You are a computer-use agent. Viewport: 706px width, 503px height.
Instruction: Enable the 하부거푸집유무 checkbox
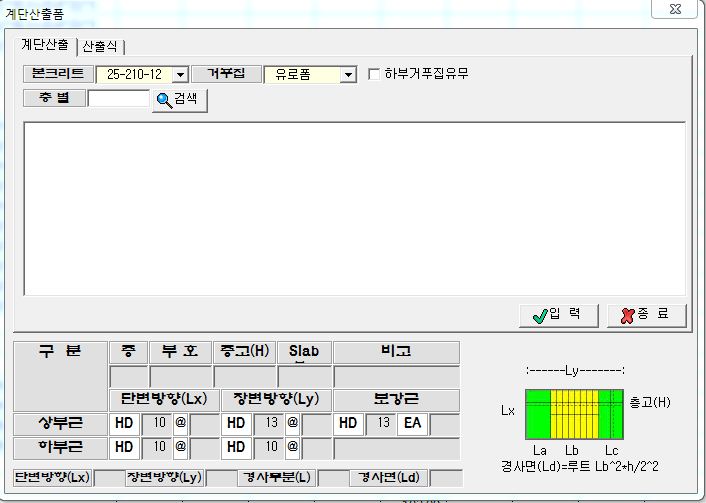[x=374, y=74]
